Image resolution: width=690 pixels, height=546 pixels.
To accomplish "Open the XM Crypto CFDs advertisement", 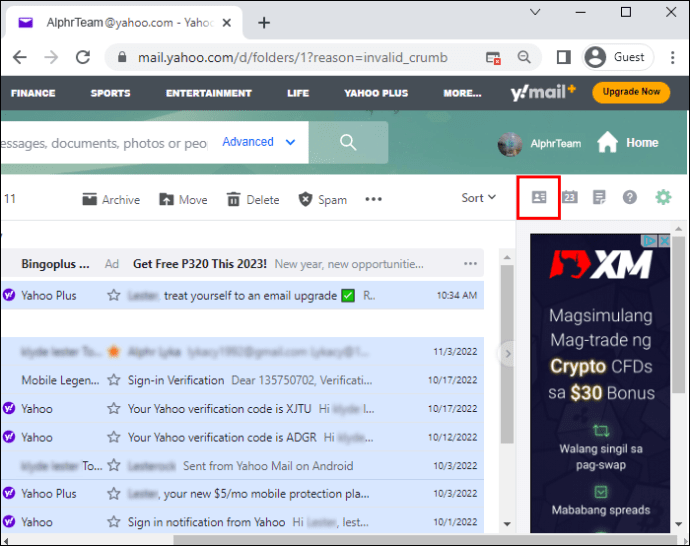I will (x=600, y=383).
